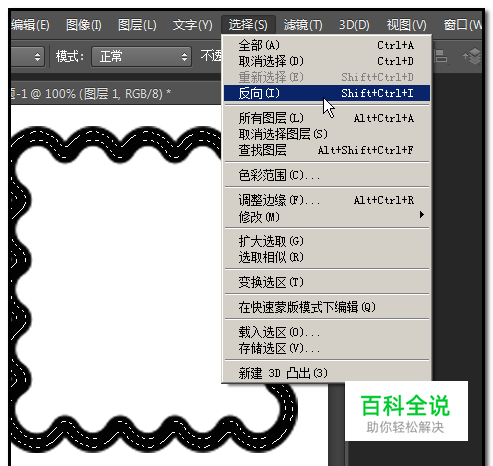Screen dimensions: 493x466
Task: Click 反向(I) to invert selection
Action: pyautogui.click(x=327, y=93)
